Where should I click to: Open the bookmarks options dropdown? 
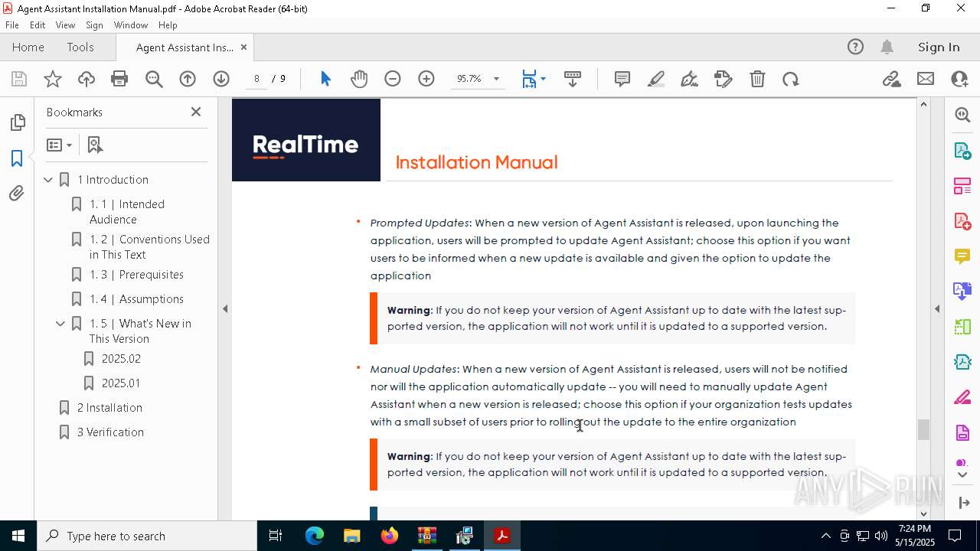(59, 145)
